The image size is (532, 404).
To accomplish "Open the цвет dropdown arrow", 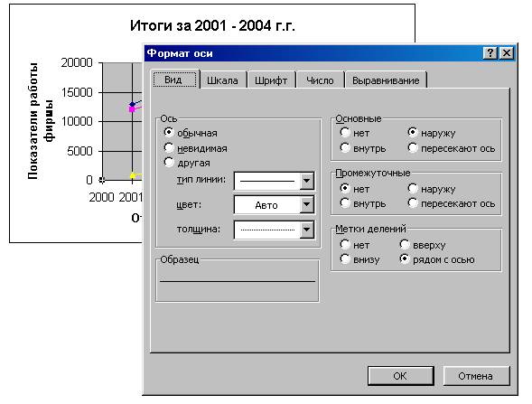I will coord(306,205).
